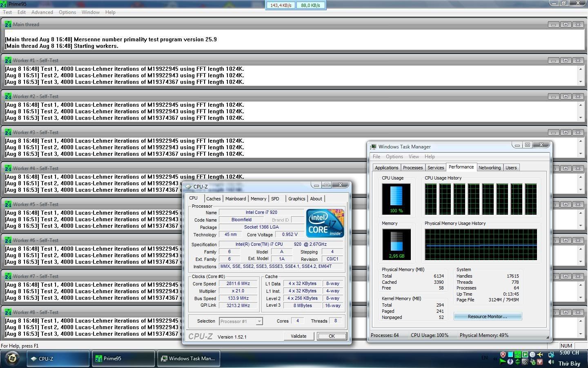588x368 pixels.
Task: Click the clock showing 5:00 CH
Action: tap(569, 352)
